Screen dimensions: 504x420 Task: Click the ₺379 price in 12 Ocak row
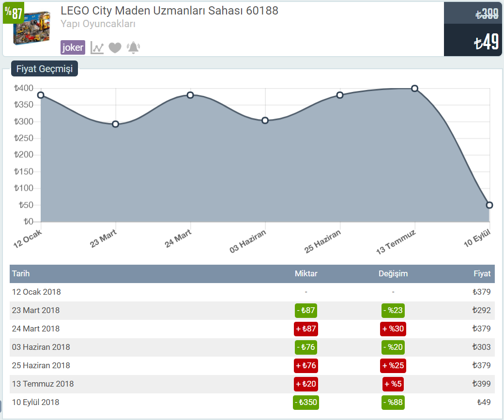(482, 292)
